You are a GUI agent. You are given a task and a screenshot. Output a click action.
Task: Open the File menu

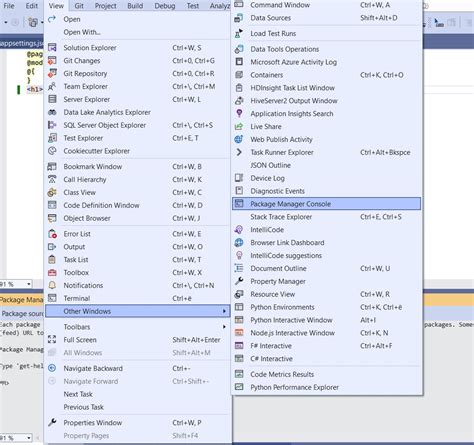9,6
